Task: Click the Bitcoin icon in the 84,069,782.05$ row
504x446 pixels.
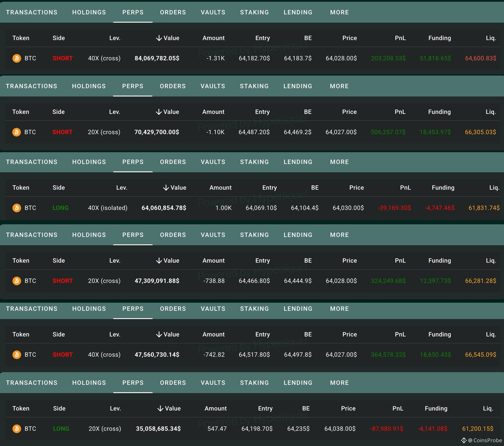Action: 17,58
